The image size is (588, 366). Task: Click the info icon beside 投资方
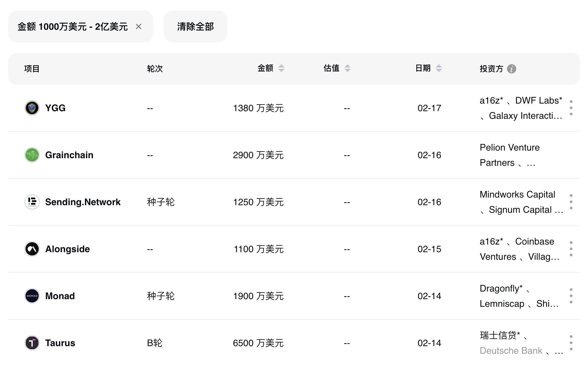coord(511,69)
